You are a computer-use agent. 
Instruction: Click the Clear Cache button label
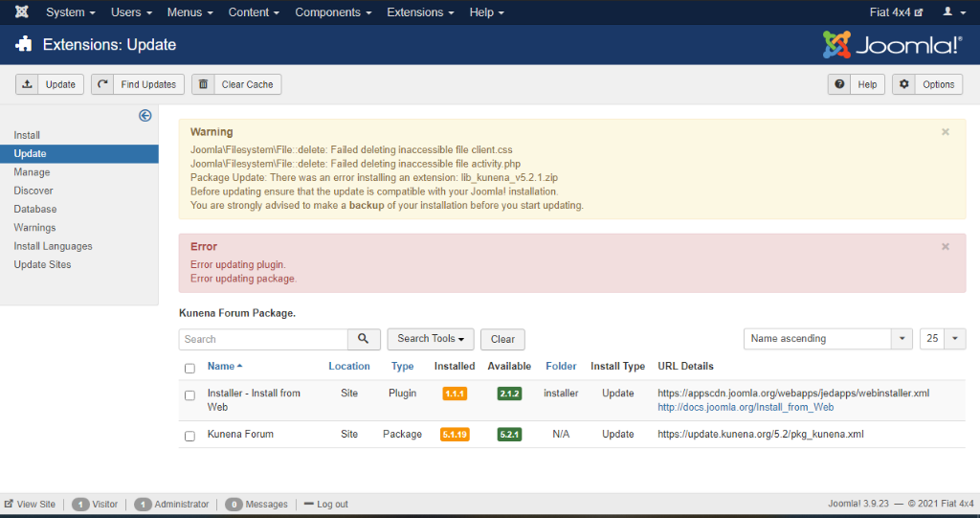point(248,84)
